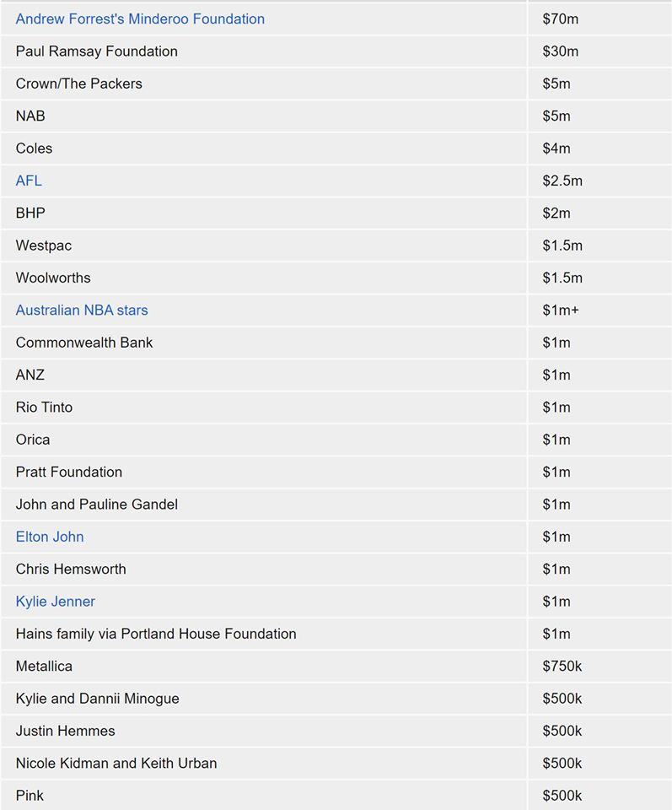Screen dimensions: 672x810
Task: Select the NAB table cell
Action: click(x=30, y=116)
